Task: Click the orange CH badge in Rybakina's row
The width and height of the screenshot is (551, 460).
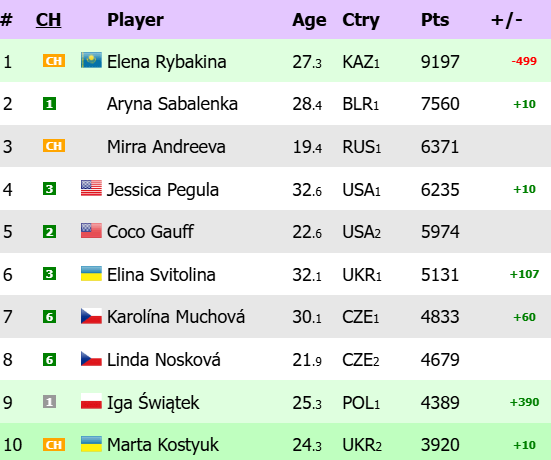Action: pyautogui.click(x=54, y=61)
